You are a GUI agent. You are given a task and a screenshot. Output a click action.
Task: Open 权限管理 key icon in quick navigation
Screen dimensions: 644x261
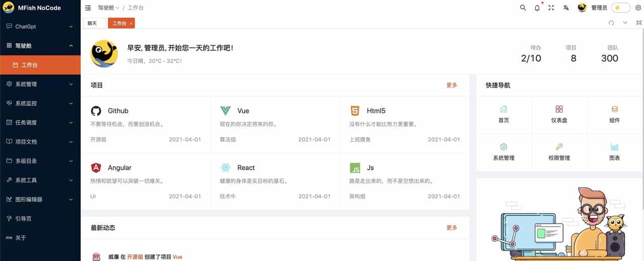pos(559,147)
